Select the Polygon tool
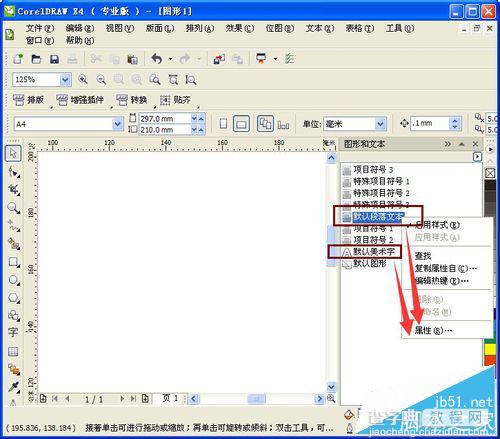This screenshot has height=439, width=500. (14, 297)
